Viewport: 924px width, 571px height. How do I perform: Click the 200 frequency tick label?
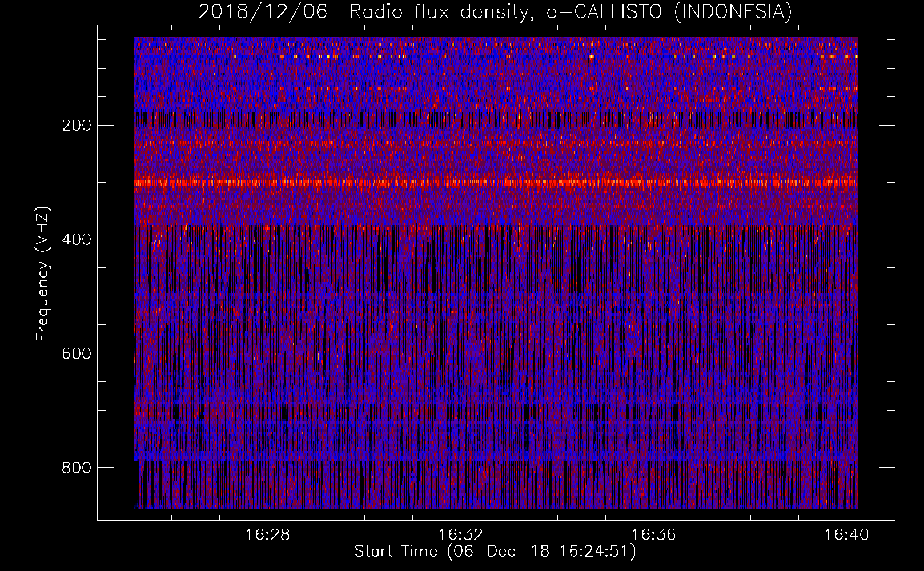click(x=77, y=125)
